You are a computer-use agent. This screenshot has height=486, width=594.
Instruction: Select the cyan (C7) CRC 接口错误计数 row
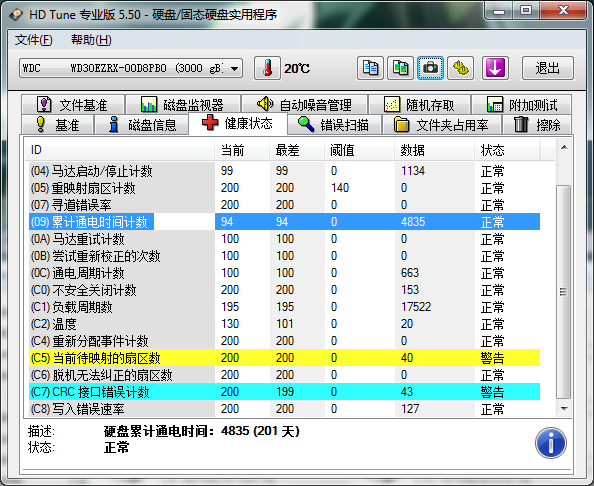point(284,392)
